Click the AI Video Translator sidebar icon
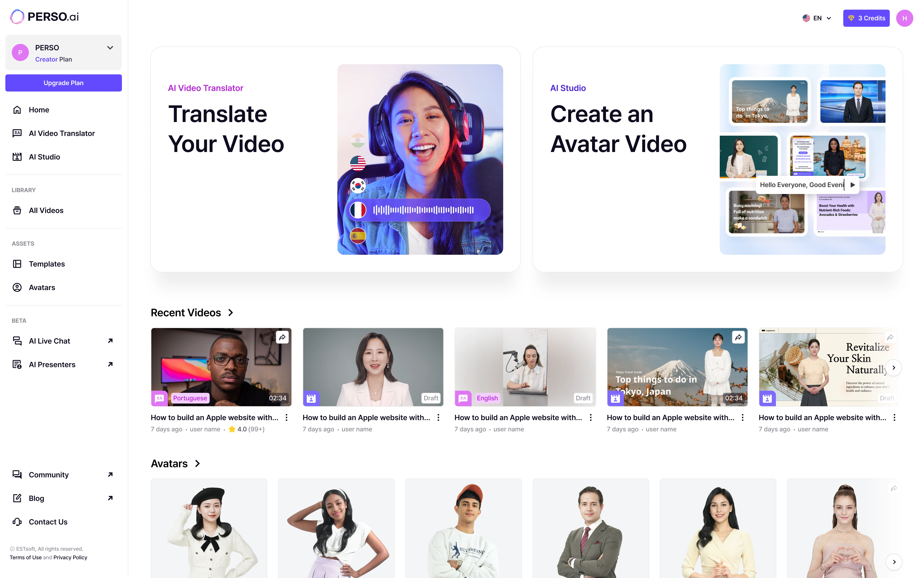Viewport: 924px width, 578px height. click(17, 133)
